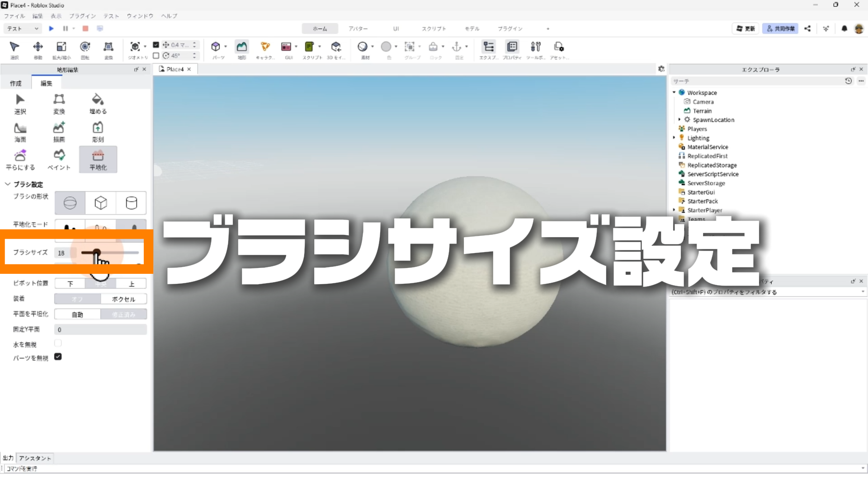Select the 海面 (Sea Level) terrain tool
The image size is (868, 488).
point(20,132)
